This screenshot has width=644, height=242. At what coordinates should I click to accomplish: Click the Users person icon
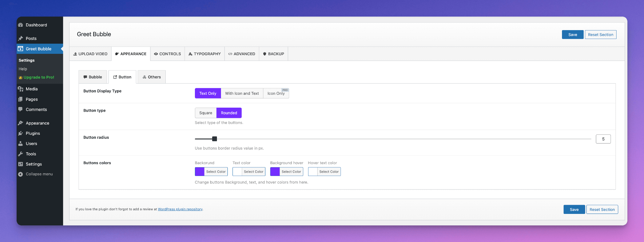(x=21, y=144)
